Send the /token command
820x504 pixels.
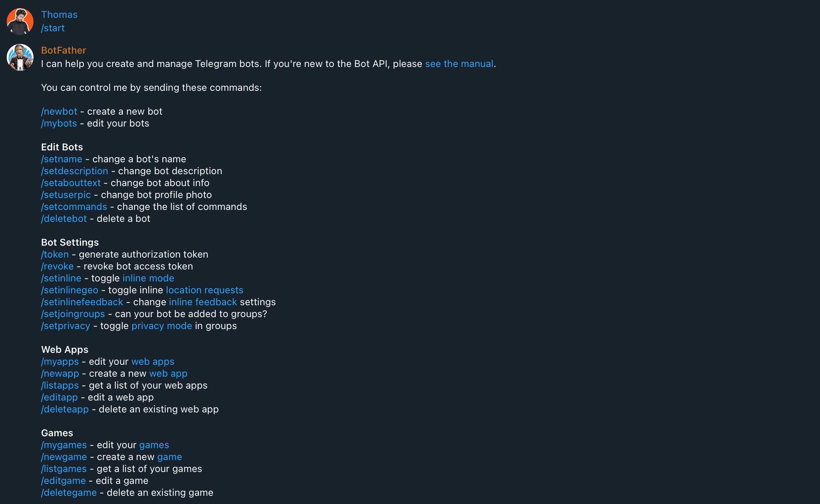pos(54,254)
